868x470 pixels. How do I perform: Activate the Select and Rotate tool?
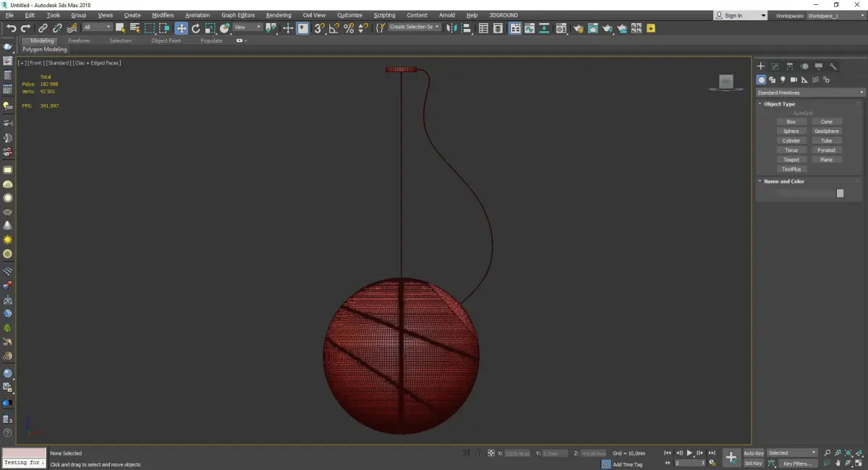point(195,28)
